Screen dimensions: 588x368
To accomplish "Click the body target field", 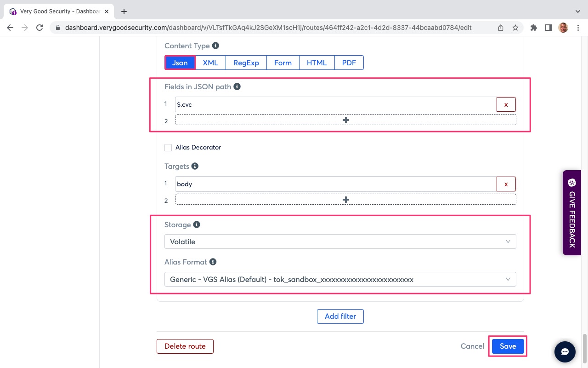I will [x=336, y=184].
